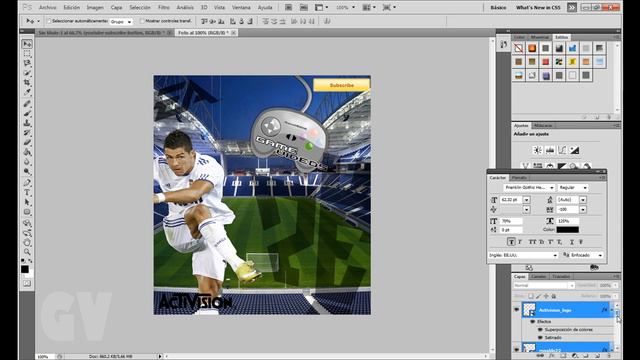Switch to the Canales tab
This screenshot has width=640, height=360.
click(538, 276)
